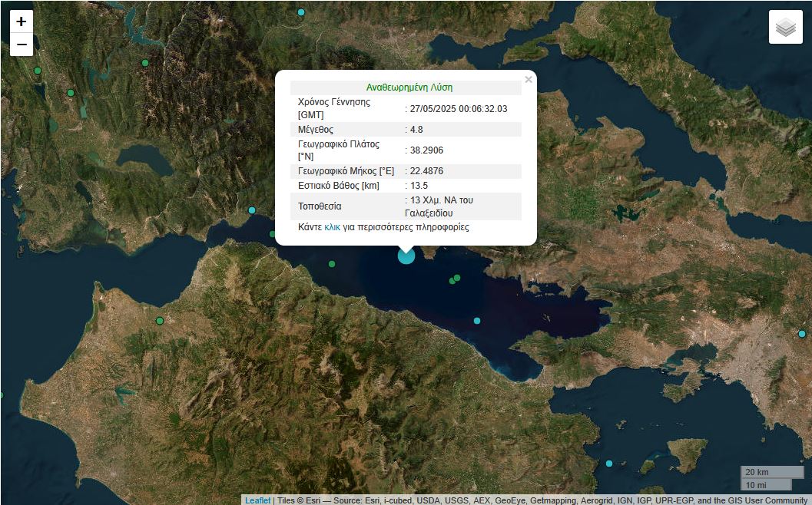Click the latitude value 38.2906

[x=426, y=150]
